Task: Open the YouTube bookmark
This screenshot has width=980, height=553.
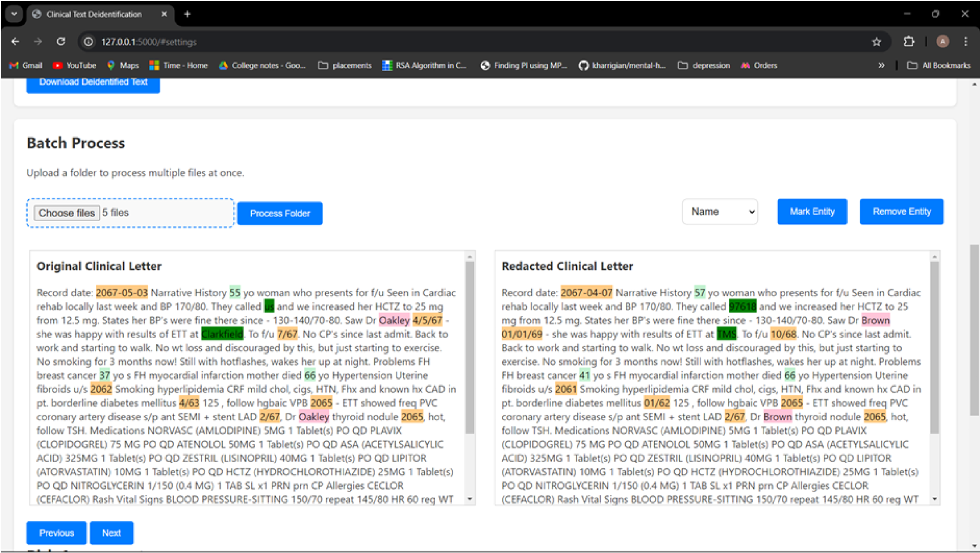Action: coord(75,66)
